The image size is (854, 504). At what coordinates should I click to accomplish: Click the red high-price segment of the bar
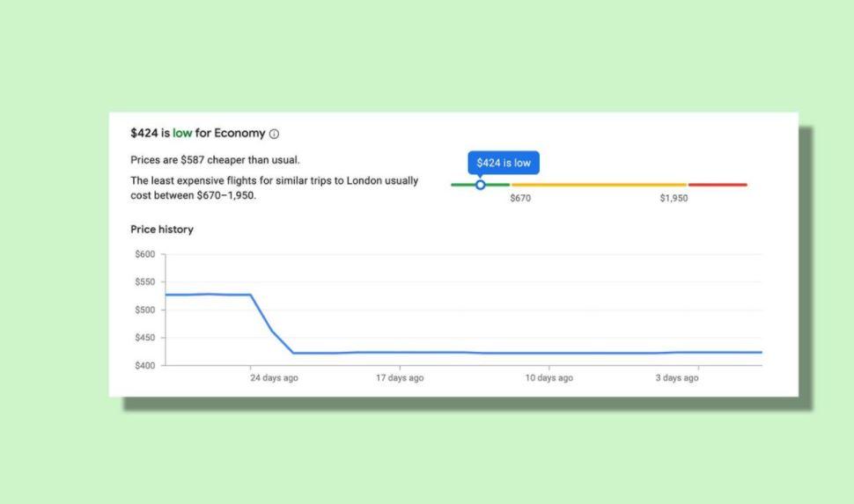(x=718, y=185)
